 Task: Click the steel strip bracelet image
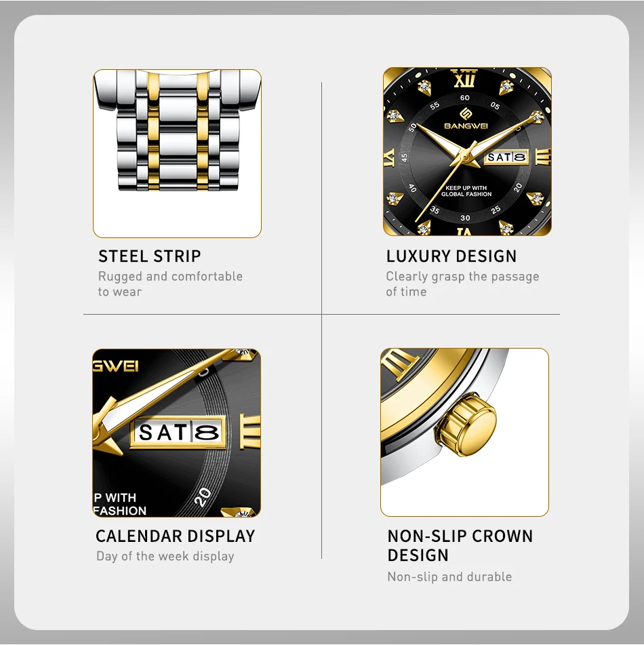point(177,153)
